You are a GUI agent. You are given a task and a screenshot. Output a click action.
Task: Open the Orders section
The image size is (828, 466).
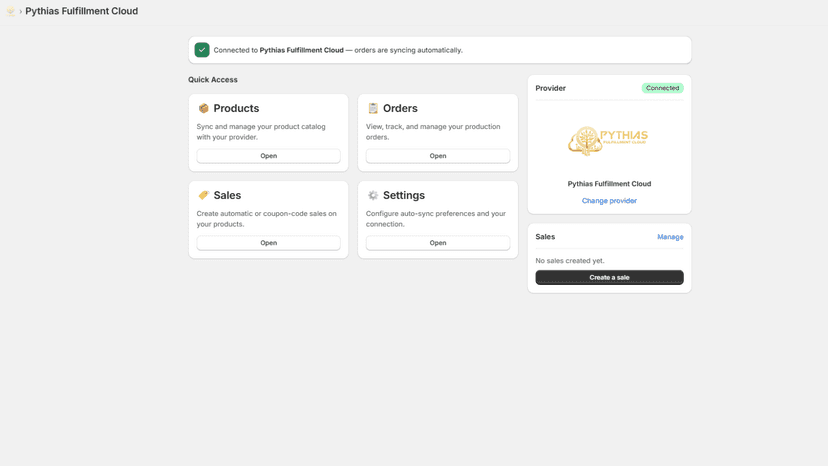438,156
